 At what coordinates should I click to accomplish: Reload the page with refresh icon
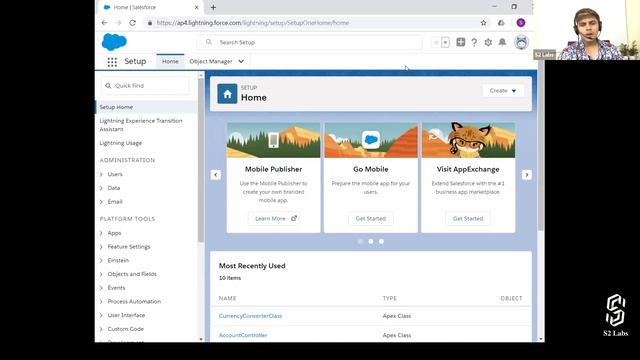click(x=132, y=23)
